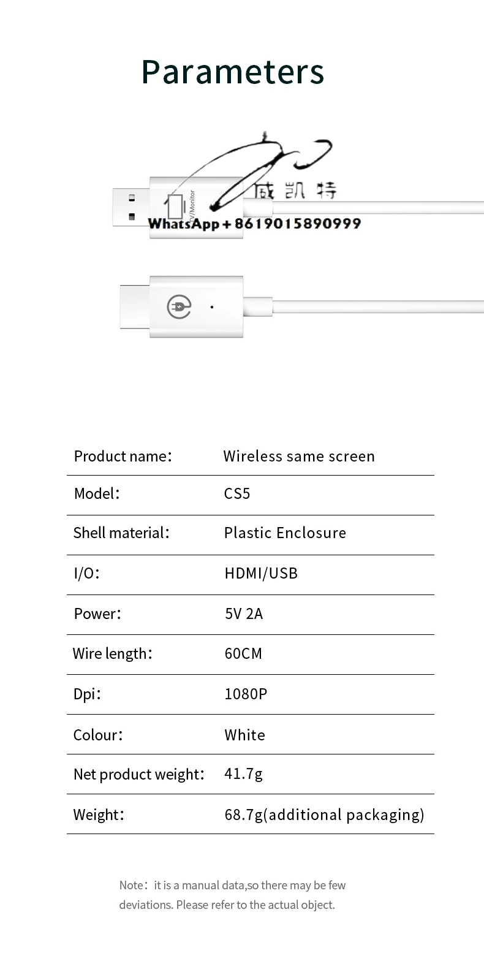
Task: Click the 41.7g net product weight value
Action: coord(243,773)
